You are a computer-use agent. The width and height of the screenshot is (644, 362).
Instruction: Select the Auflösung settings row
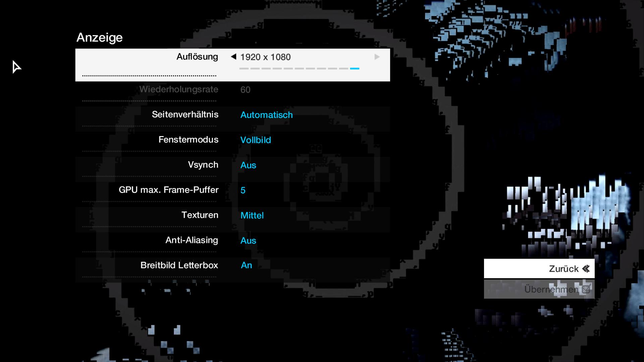tap(197, 57)
